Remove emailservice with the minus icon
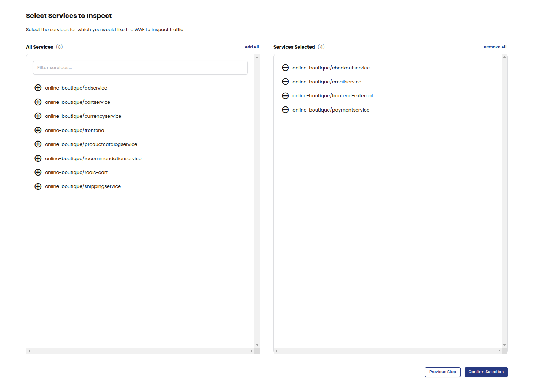Screen dimensions: 533x392 point(286,82)
